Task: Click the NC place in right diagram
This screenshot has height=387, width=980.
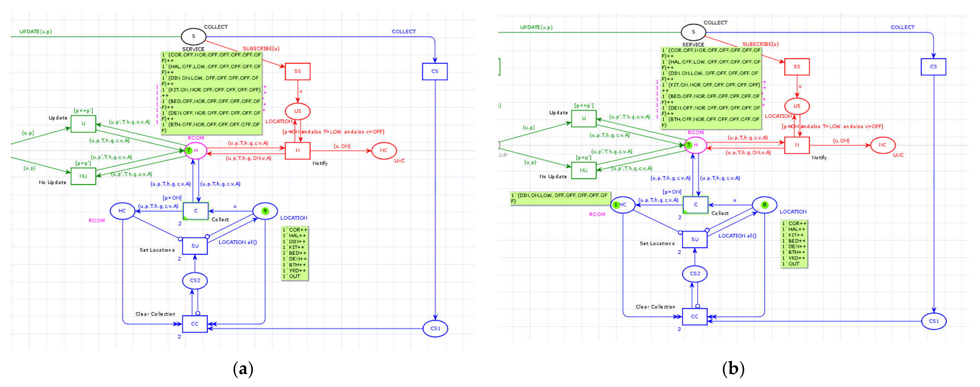Action: [883, 145]
